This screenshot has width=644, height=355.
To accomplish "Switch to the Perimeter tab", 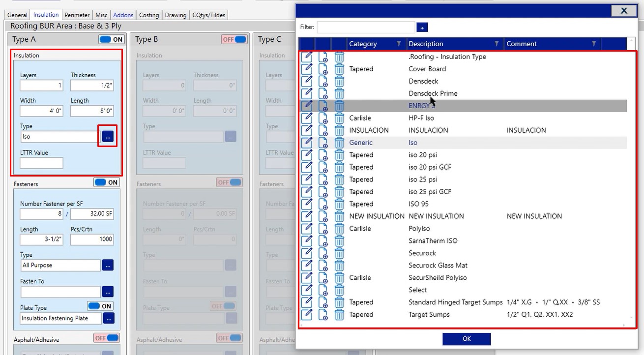I will 77,15.
